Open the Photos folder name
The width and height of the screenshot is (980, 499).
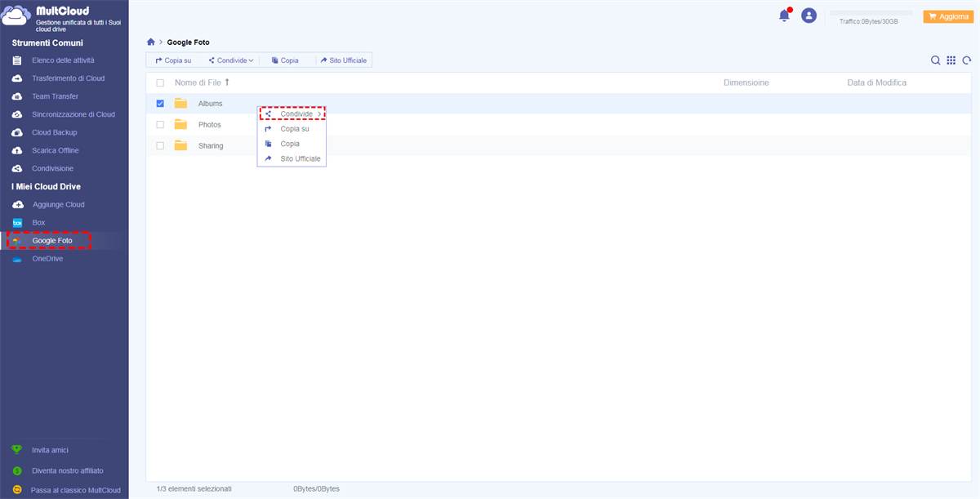click(210, 125)
